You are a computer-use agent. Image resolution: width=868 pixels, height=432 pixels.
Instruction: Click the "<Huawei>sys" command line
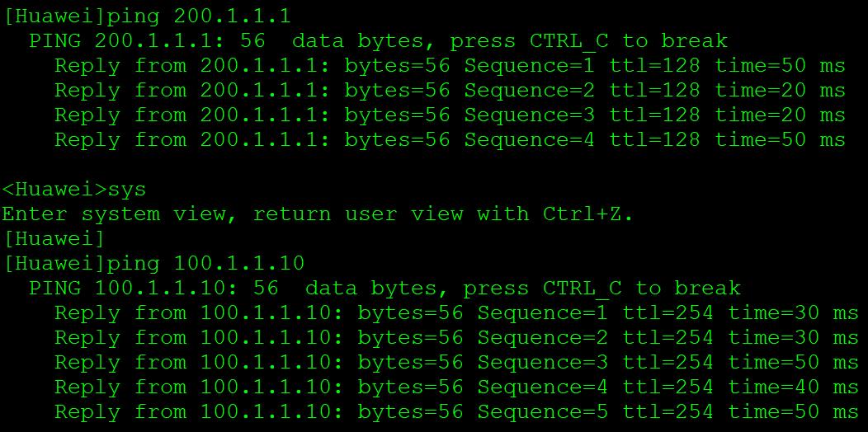74,190
